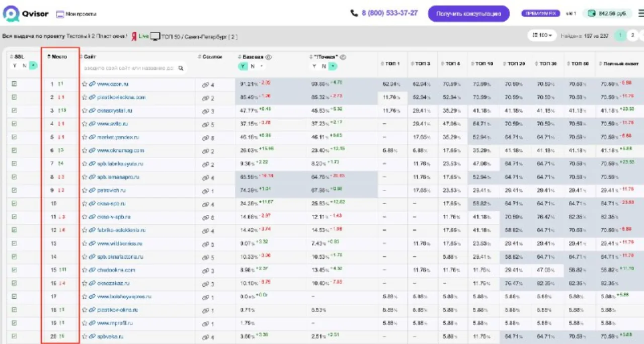Sort by Сайт column
The height and width of the screenshot is (344, 644).
pos(88,57)
